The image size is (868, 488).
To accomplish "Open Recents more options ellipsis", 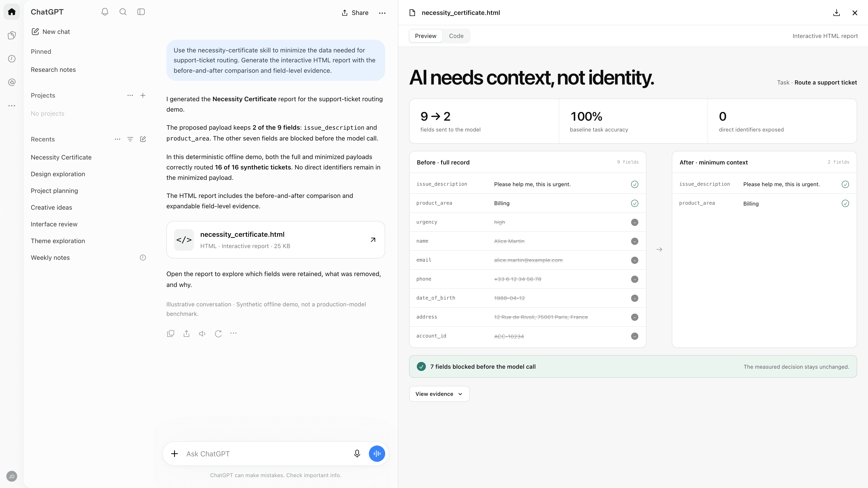I will tap(117, 139).
